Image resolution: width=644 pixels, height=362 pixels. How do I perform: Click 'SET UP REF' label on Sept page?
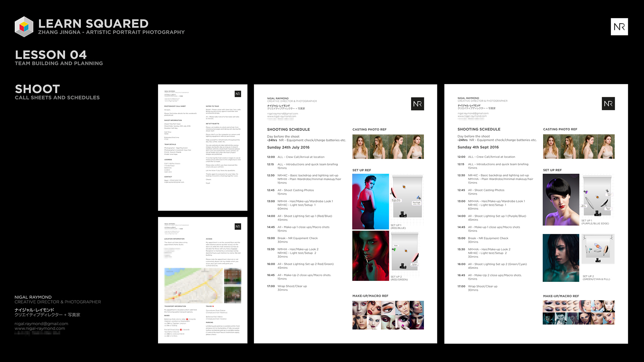pos(552,170)
